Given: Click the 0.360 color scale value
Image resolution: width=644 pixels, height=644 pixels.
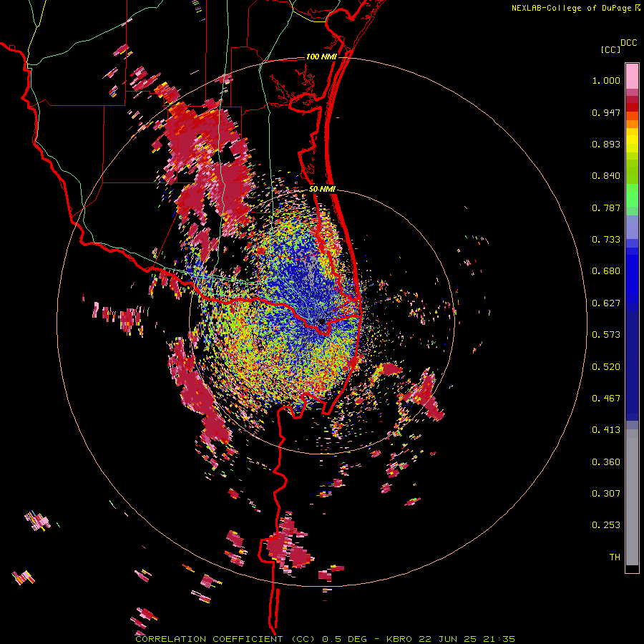Looking at the screenshot, I should [606, 462].
